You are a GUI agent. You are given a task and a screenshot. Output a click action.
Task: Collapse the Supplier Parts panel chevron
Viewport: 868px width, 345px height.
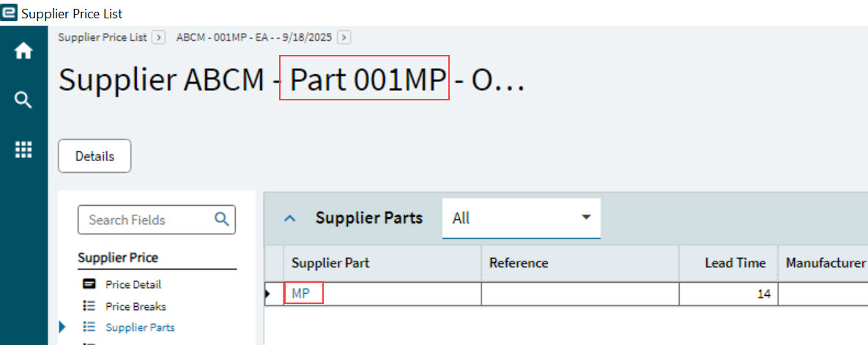[290, 218]
